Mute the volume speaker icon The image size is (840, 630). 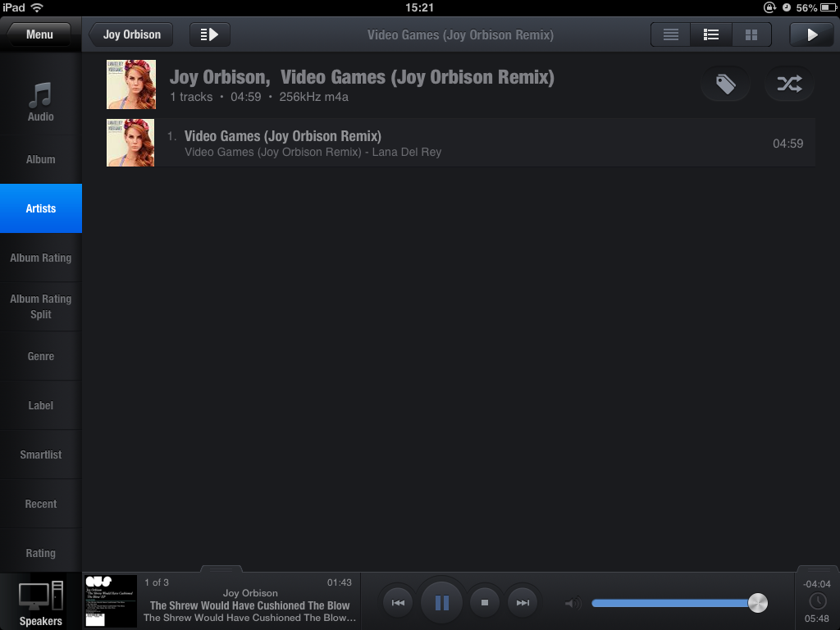tap(573, 603)
